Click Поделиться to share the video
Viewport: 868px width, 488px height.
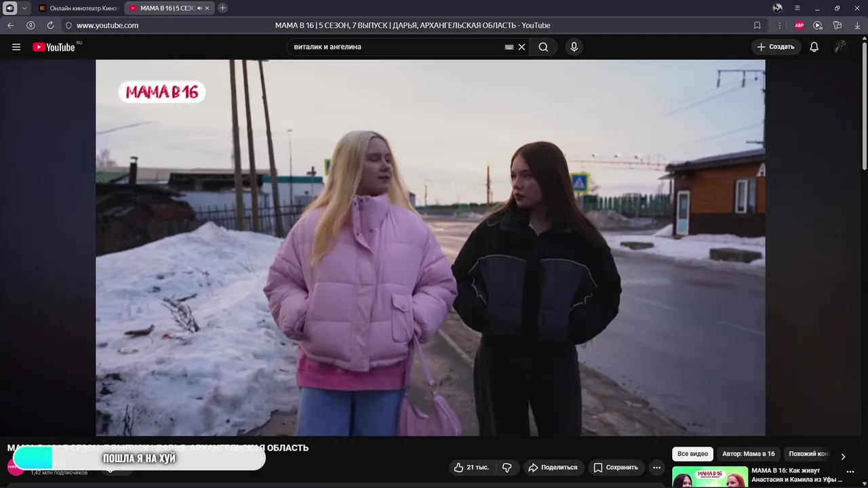pos(553,467)
